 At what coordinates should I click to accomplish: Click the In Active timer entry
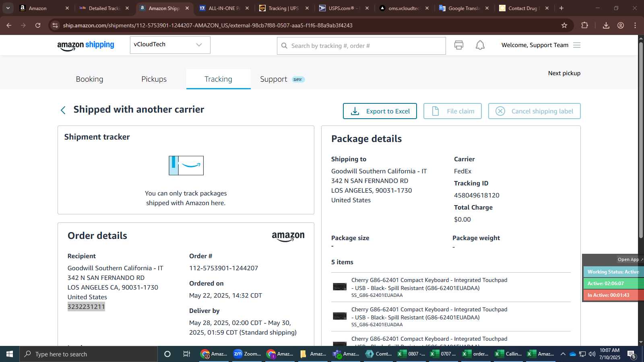point(613,295)
